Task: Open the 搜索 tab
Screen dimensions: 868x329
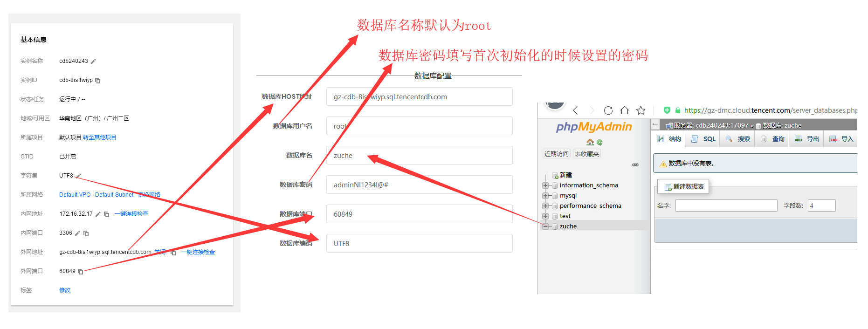Action: (738, 139)
